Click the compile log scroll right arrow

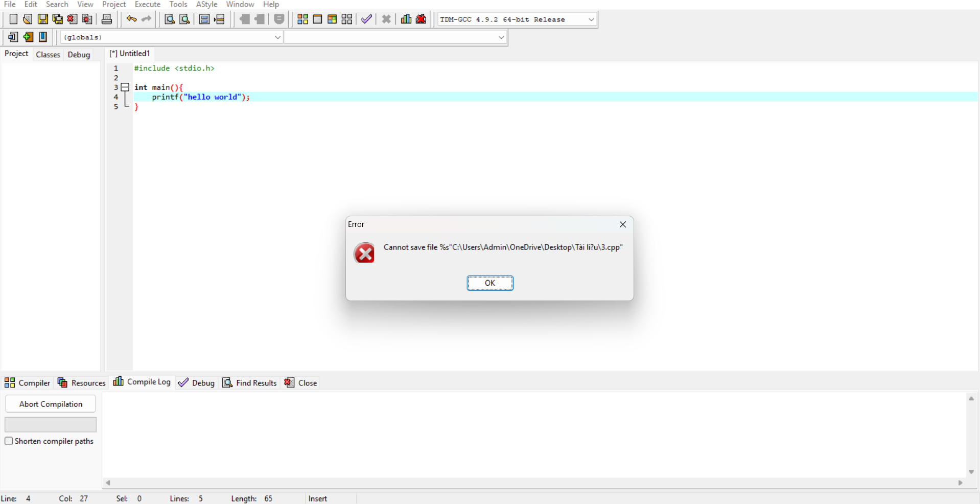pyautogui.click(x=960, y=483)
